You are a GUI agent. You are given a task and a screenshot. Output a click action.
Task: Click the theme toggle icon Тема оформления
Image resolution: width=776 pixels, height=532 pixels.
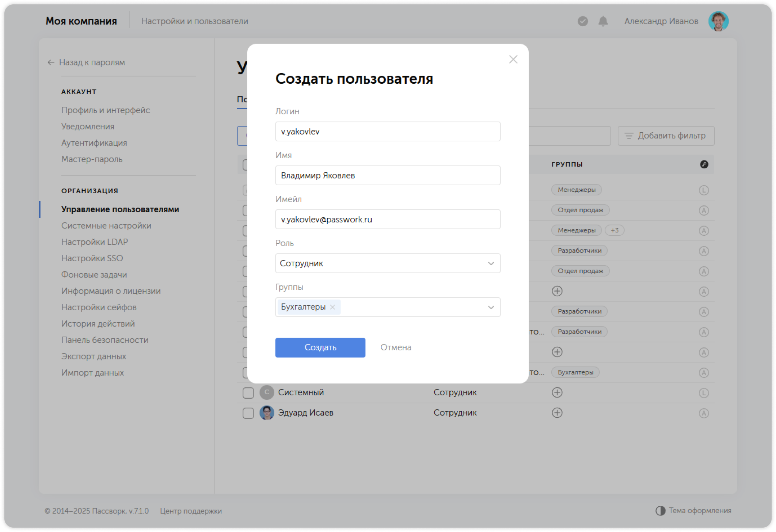[x=660, y=510]
